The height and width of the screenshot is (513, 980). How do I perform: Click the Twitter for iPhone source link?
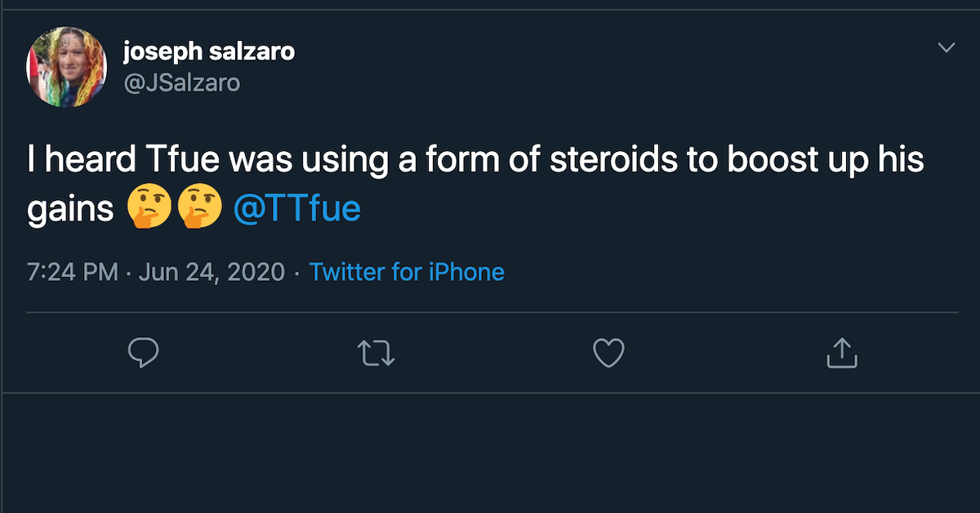coord(407,271)
